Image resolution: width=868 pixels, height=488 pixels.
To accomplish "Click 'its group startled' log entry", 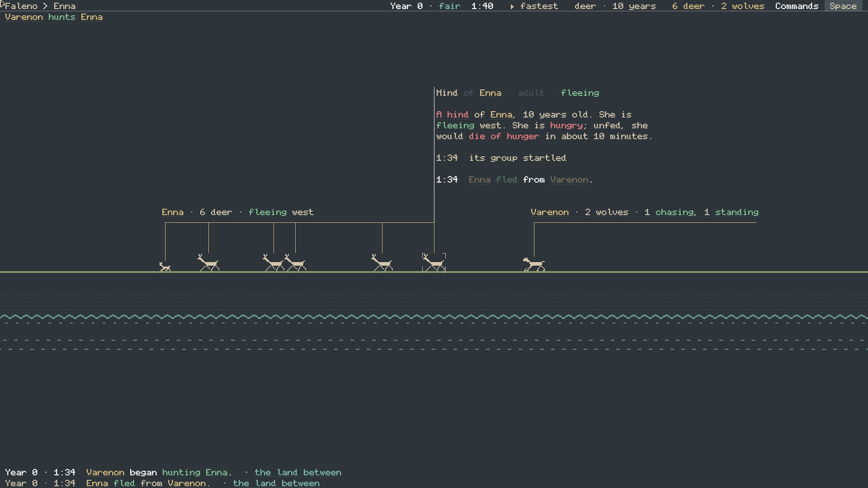I will pyautogui.click(x=517, y=158).
